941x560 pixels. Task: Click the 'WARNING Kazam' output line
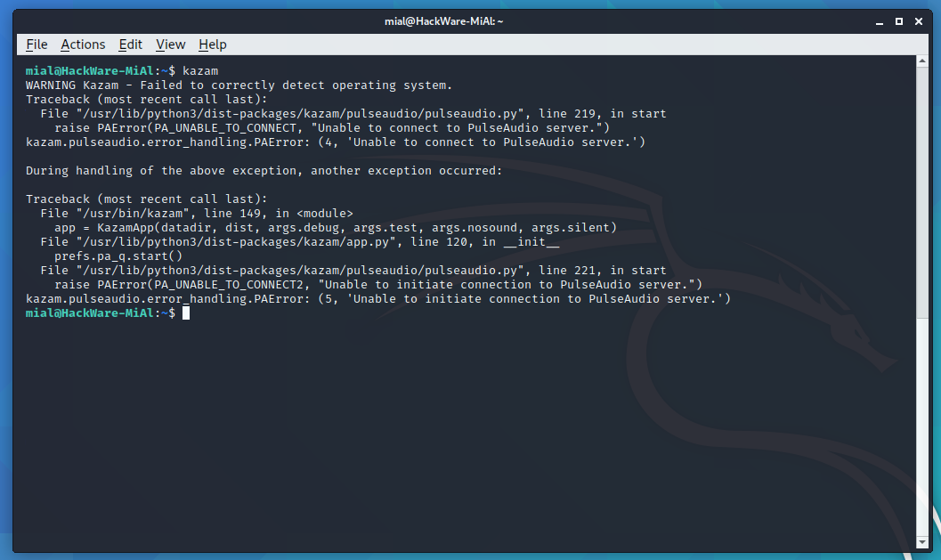pos(239,85)
